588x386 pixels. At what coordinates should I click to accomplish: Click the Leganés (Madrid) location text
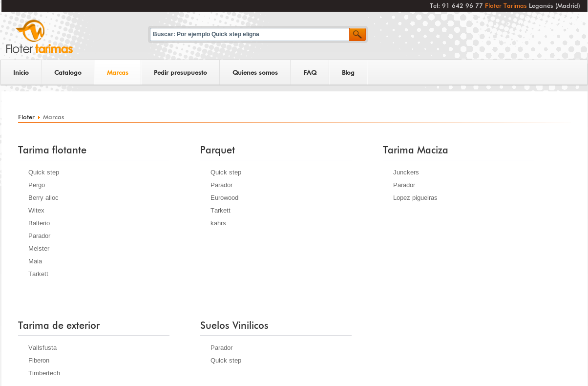554,6
